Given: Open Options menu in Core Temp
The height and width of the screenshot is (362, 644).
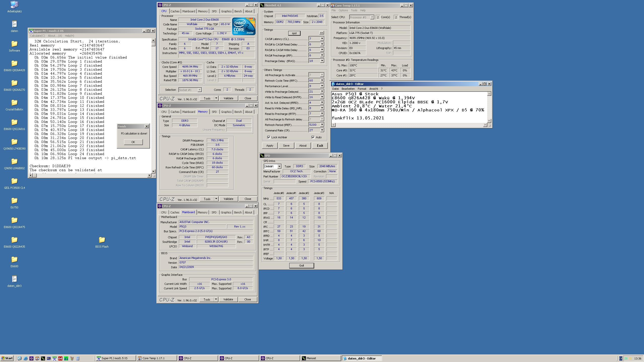Looking at the screenshot, I should tap(343, 10).
